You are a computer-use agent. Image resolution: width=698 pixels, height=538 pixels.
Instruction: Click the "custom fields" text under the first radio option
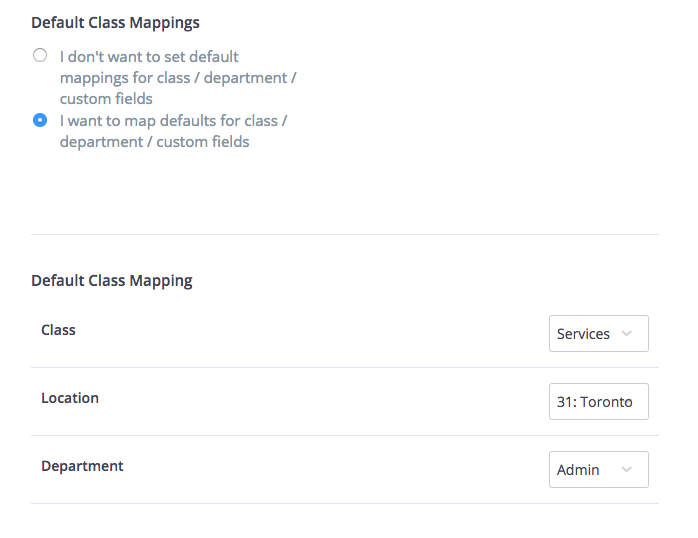(106, 99)
